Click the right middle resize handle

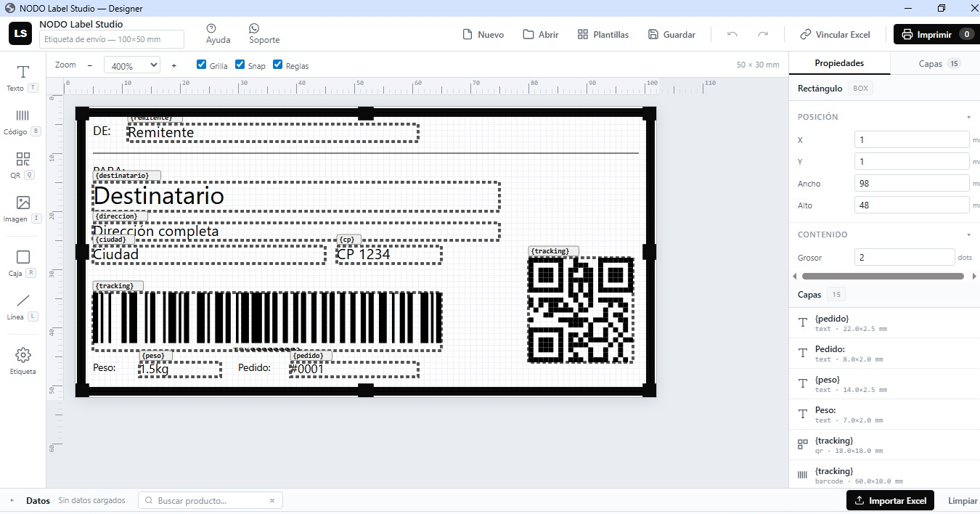(649, 252)
